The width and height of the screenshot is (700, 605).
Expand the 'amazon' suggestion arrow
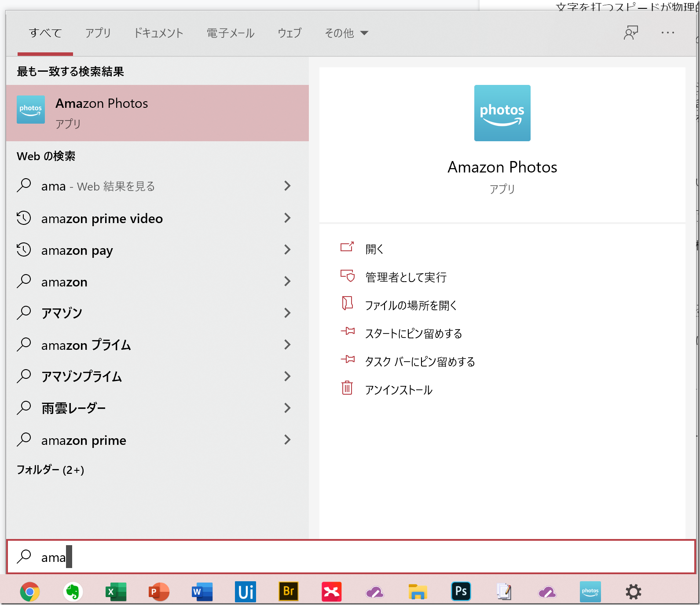(x=287, y=281)
